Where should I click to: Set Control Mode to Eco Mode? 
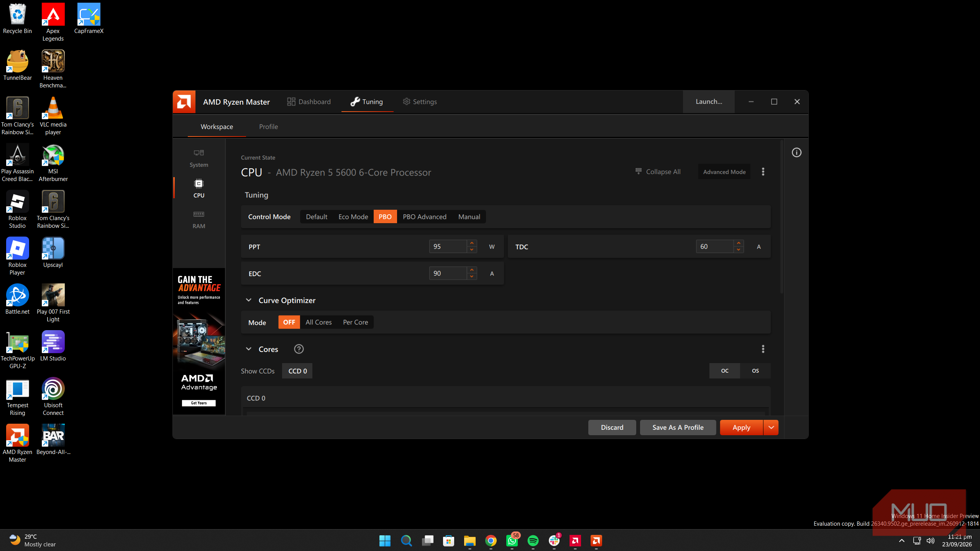(x=353, y=217)
